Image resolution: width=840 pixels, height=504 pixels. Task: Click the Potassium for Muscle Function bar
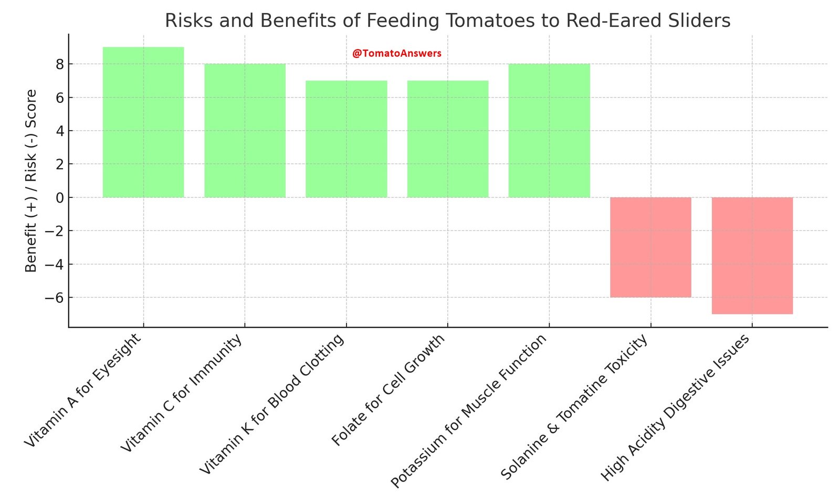(x=549, y=130)
